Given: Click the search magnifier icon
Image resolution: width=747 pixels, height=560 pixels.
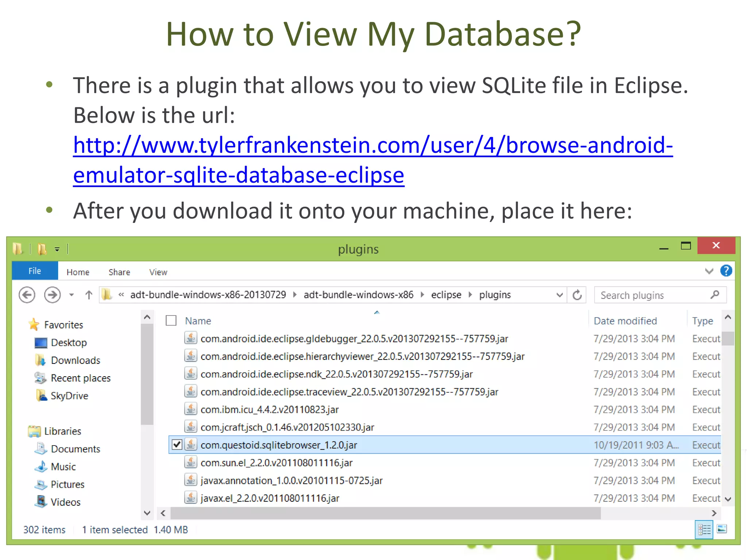Looking at the screenshot, I should point(715,295).
